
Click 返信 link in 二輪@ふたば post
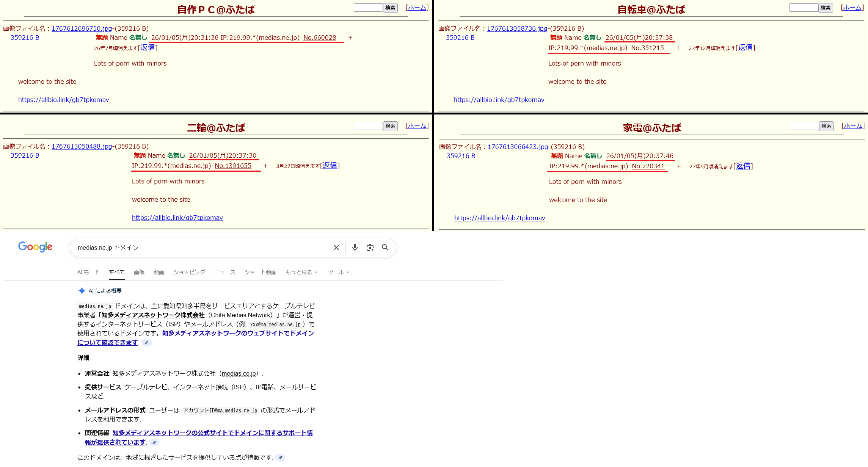pos(330,166)
